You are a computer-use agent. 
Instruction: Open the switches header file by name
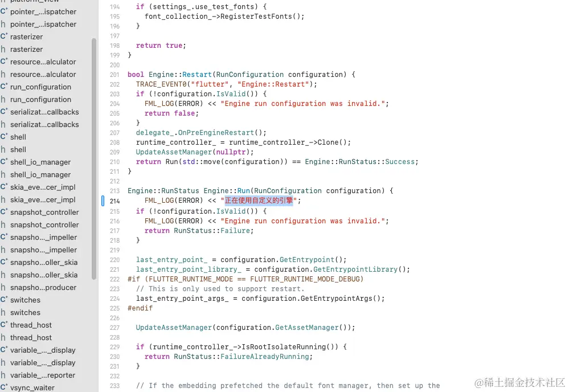coord(25,312)
